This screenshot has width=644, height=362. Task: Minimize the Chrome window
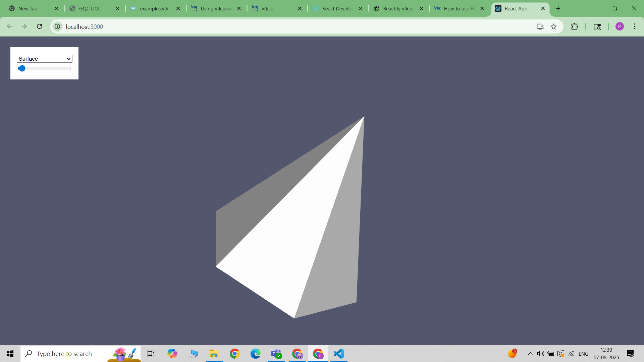(596, 8)
